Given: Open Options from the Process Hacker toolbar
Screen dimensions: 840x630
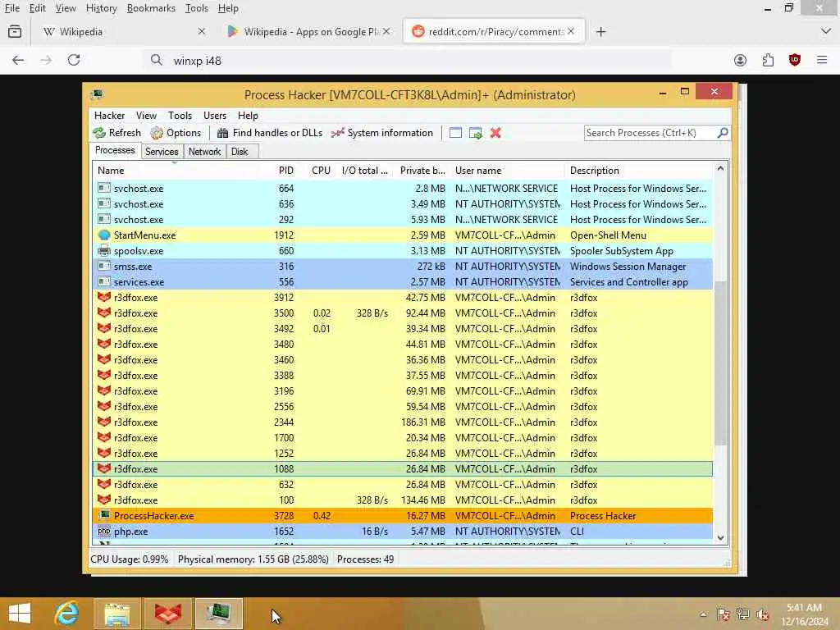Looking at the screenshot, I should [176, 133].
